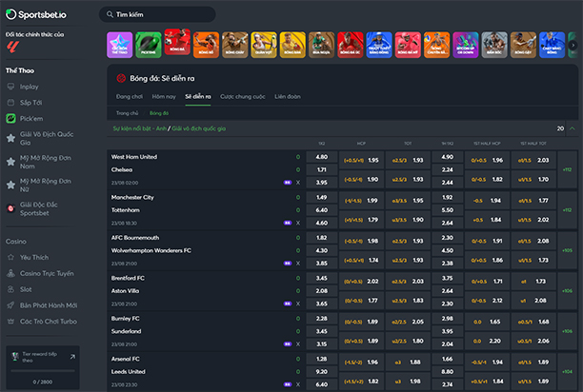Pick Arsenal FC win odds 1.28
Viewport: 583px width, 392px height.
(x=322, y=359)
